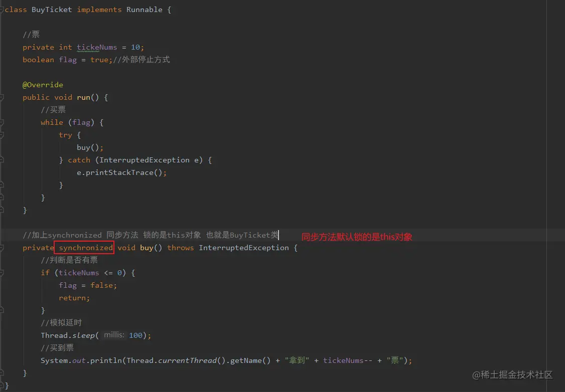Collapse the catch block fold marker
The height and width of the screenshot is (392, 565).
[x=2, y=160]
